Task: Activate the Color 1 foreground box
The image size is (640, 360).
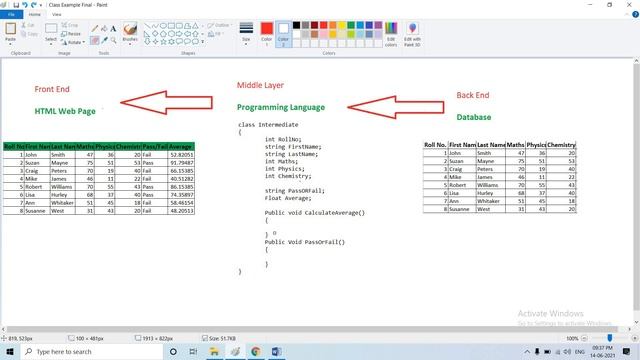Action: tap(267, 34)
